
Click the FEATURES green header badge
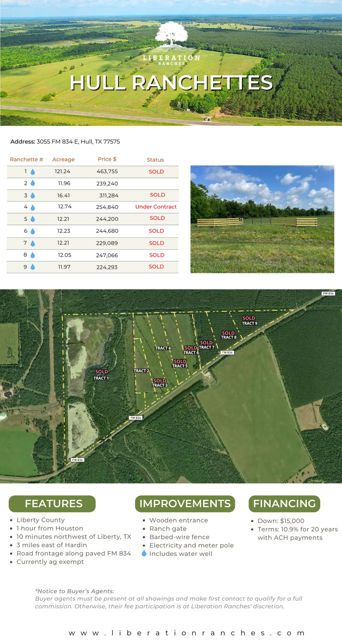[52, 504]
